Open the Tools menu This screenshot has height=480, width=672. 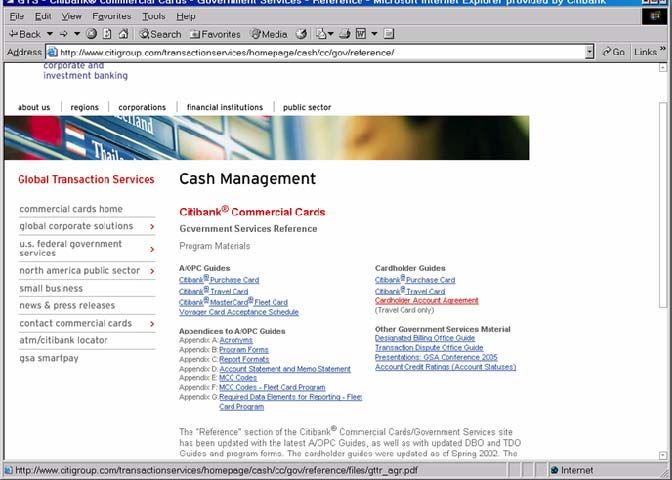153,17
